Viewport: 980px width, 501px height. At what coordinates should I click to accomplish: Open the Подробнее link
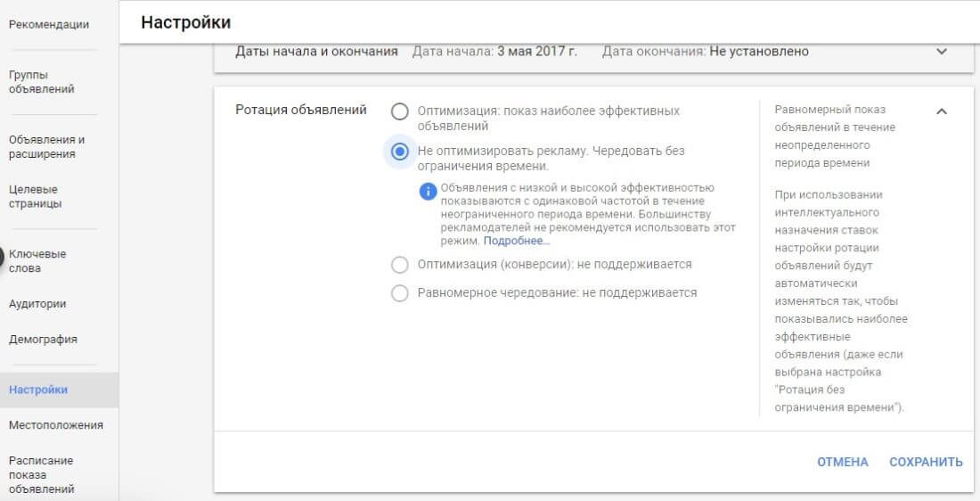[x=516, y=241]
